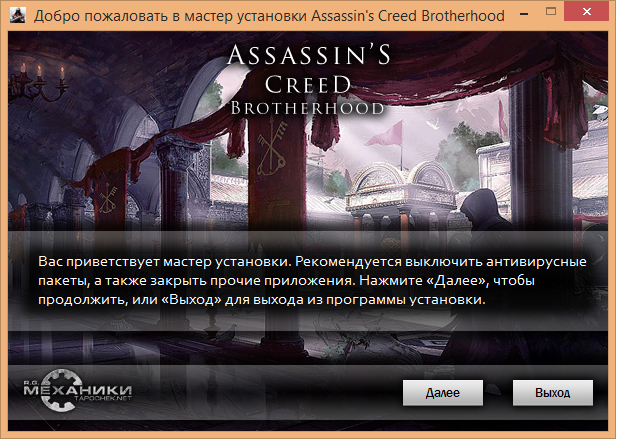This screenshot has height=440, width=620.
Task: Click the TAPOCHEK.NET text under the logo
Action: click(x=103, y=398)
